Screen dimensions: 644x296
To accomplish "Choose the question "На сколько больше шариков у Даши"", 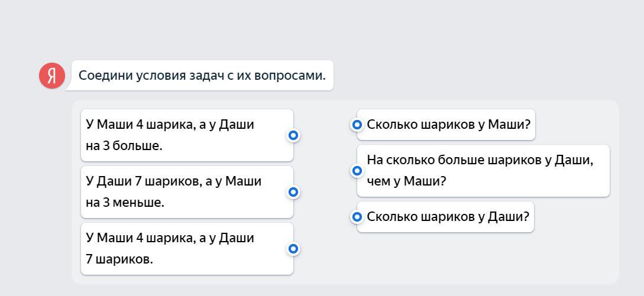I will (x=480, y=160).
